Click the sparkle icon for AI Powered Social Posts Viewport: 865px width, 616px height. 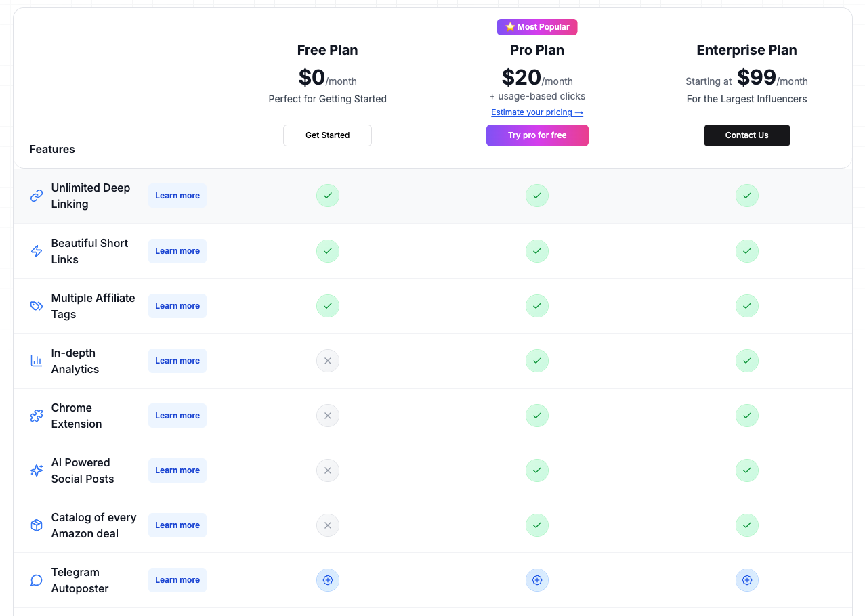pyautogui.click(x=37, y=470)
